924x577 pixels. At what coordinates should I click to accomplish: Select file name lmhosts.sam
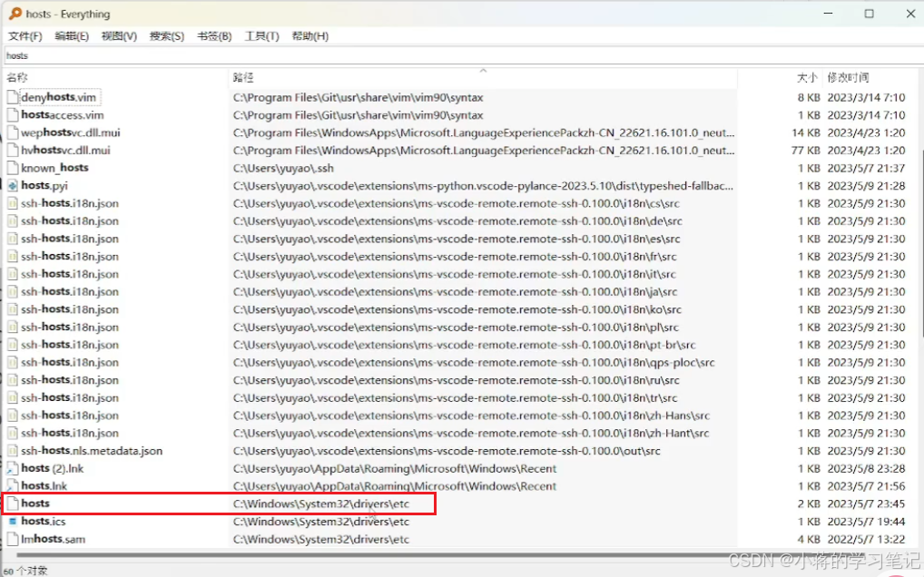[53, 539]
